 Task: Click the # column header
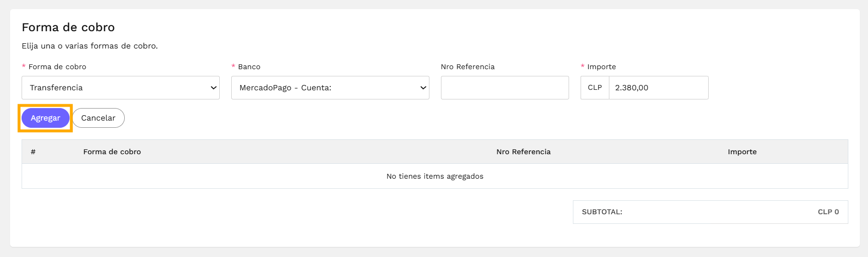pyautogui.click(x=33, y=152)
